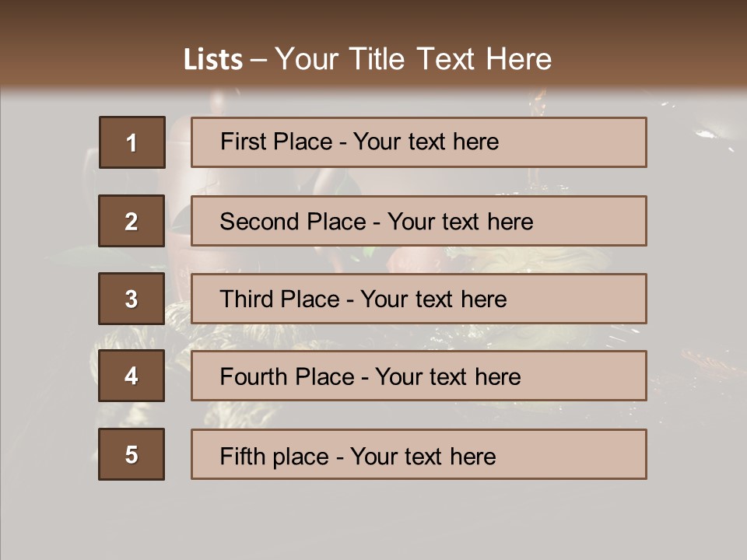This screenshot has width=747, height=560.
Task: Select the number 3 box
Action: 132,299
